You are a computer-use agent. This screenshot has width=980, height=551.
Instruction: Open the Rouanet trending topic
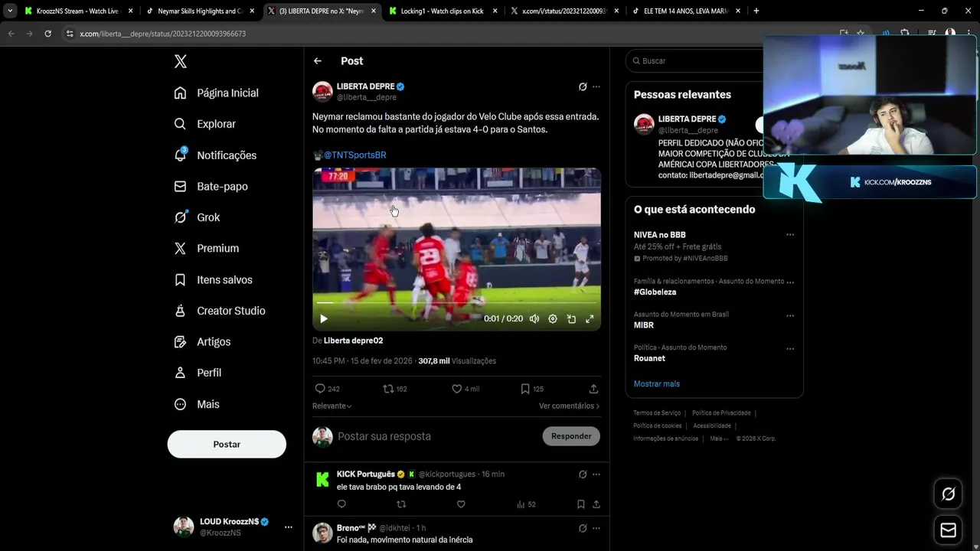(649, 358)
